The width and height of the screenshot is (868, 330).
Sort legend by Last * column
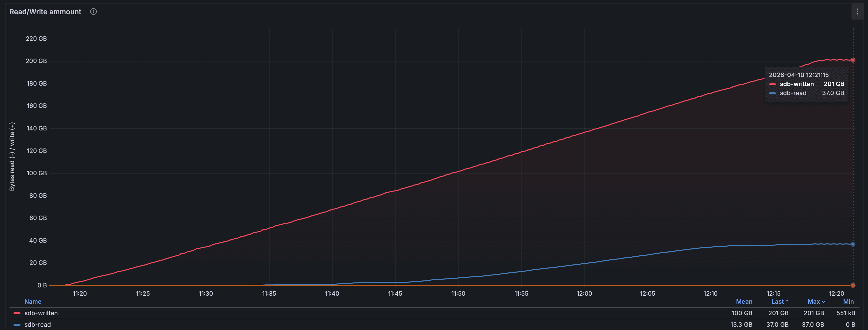tap(779, 302)
